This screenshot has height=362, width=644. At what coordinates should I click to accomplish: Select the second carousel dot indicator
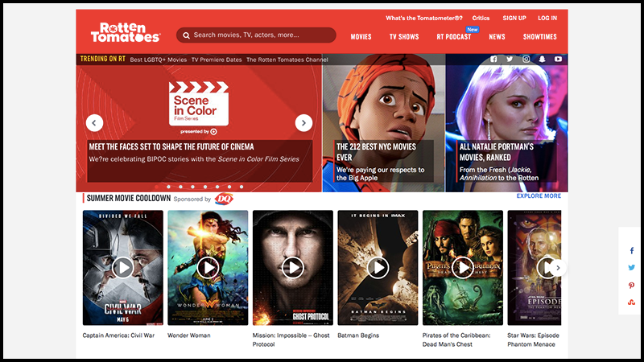[x=168, y=187]
